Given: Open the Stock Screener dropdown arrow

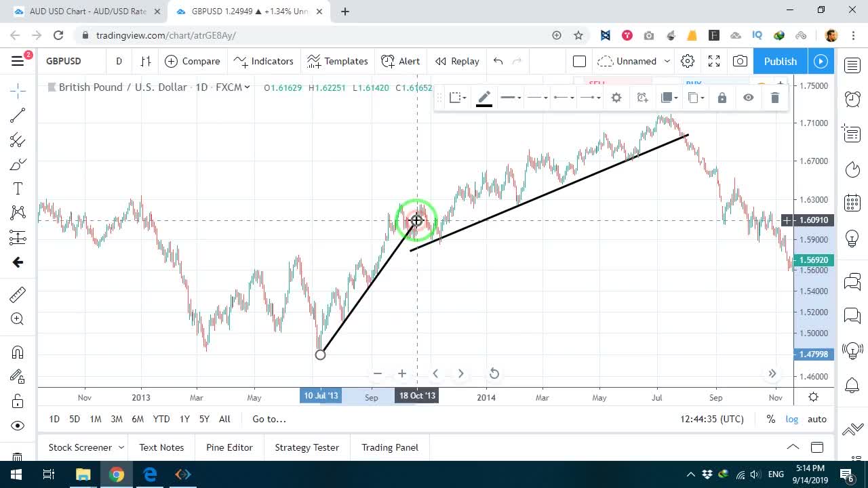Looking at the screenshot, I should 121,447.
